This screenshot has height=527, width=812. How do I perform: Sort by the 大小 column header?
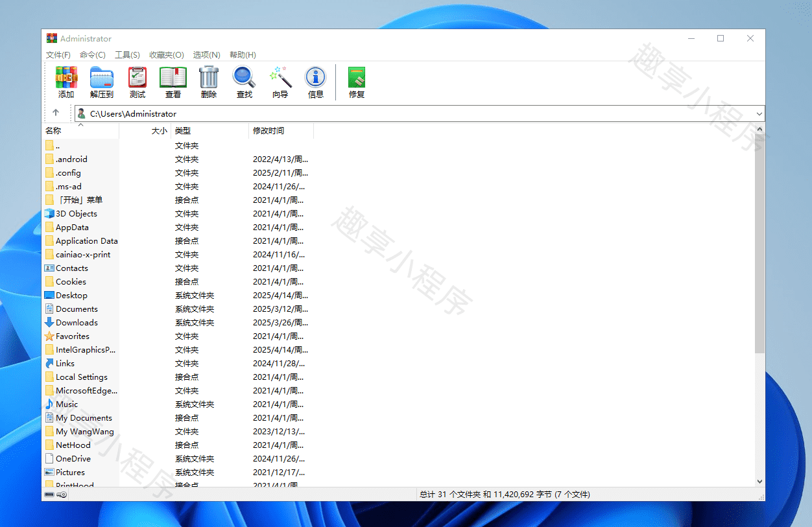click(145, 131)
